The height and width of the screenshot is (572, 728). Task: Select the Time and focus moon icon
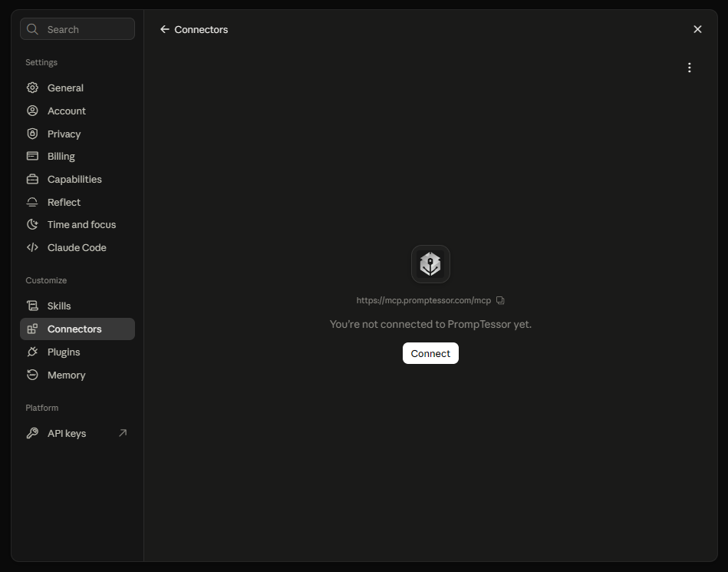(x=32, y=224)
